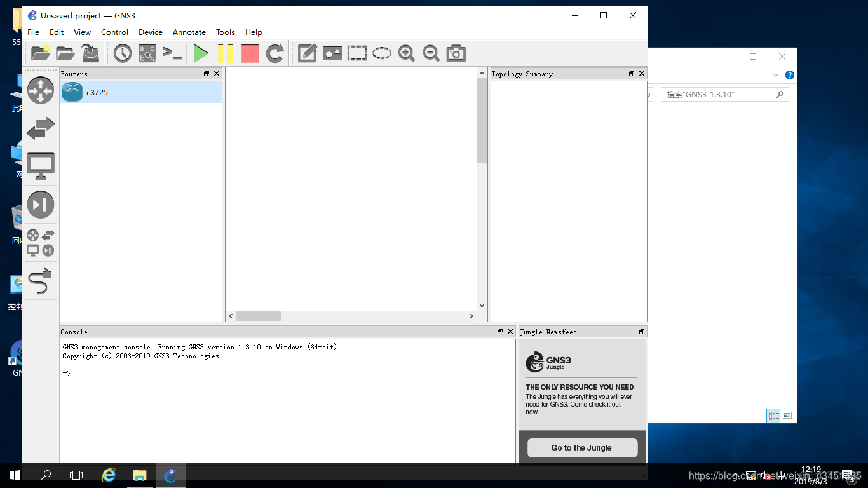The width and height of the screenshot is (868, 488).
Task: Open the Help menu
Action: 254,32
